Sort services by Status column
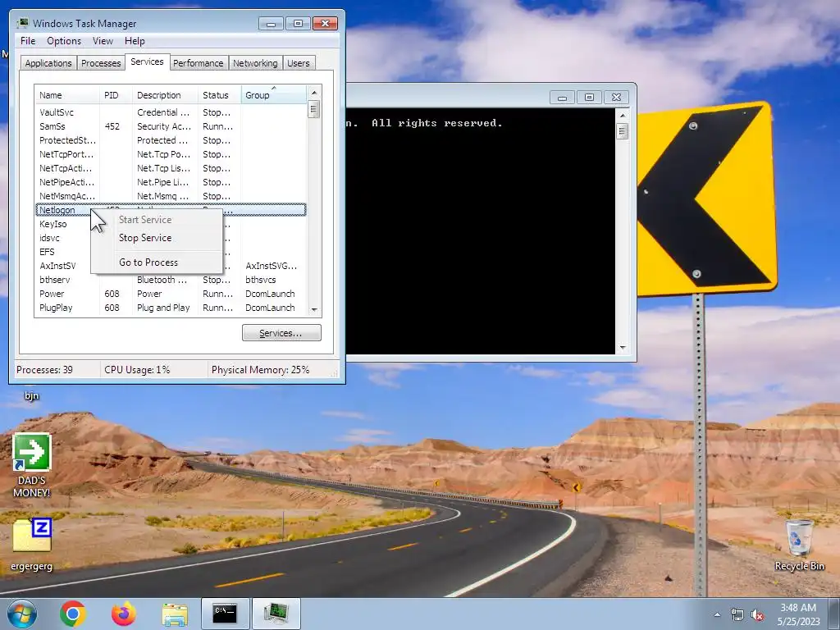Viewport: 840px width, 630px height. [220, 95]
